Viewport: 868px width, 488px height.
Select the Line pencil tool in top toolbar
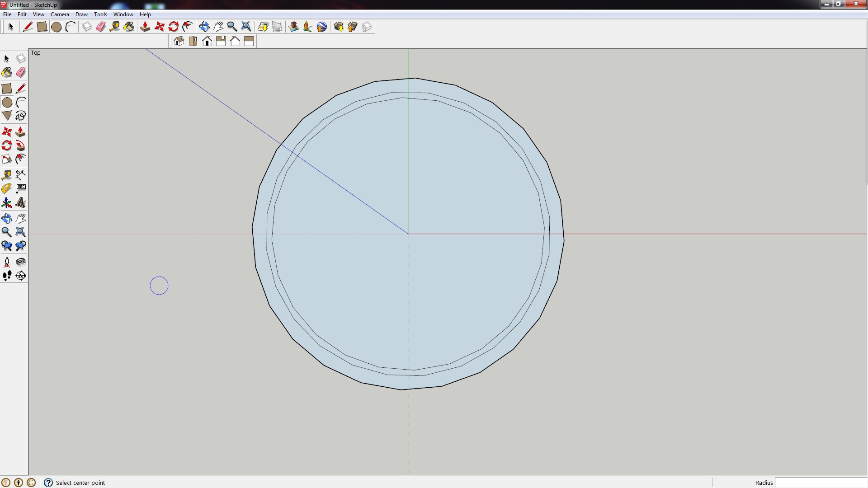28,27
